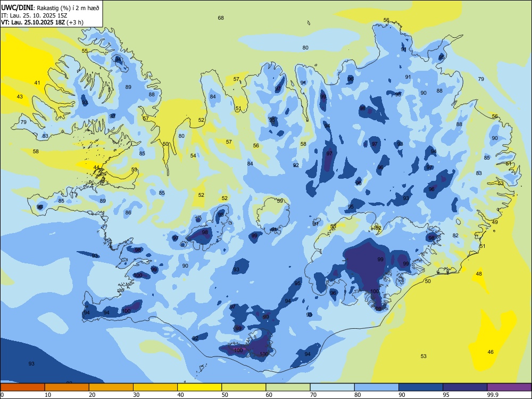Click the '49' humidity value on the east coast

tap(495, 222)
